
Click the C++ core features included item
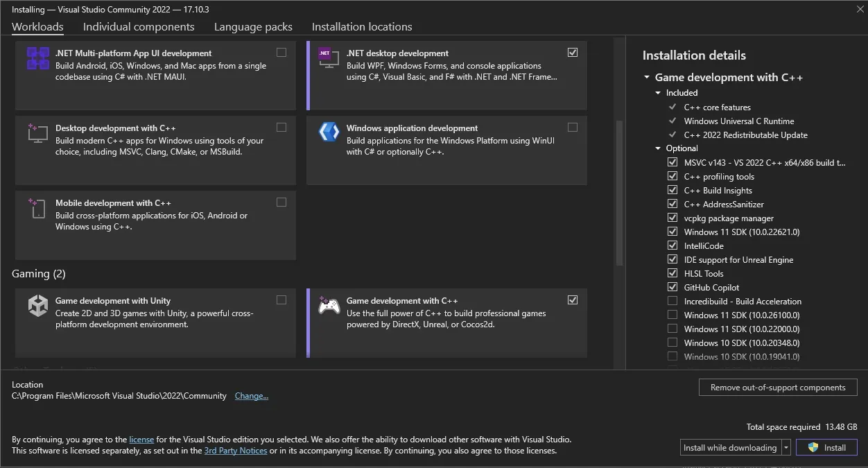tap(717, 107)
